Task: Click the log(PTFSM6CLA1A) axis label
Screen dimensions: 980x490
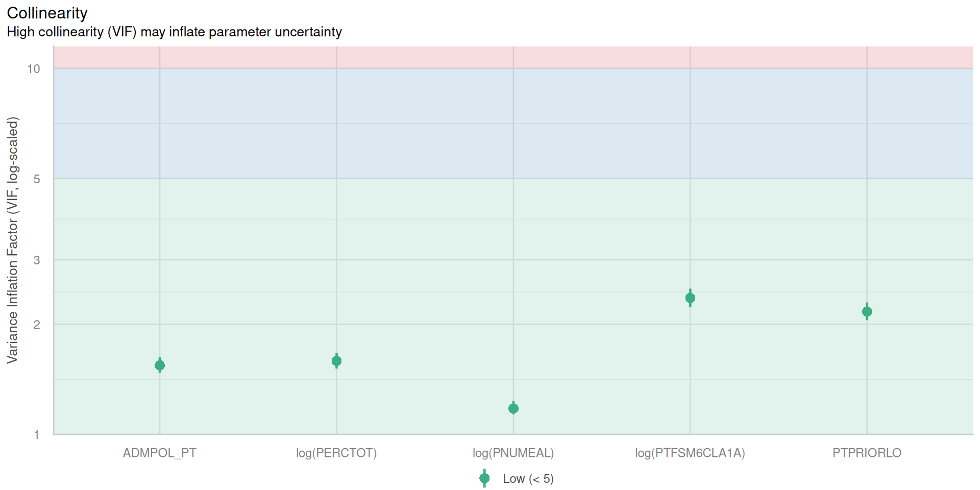Action: pyautogui.click(x=690, y=453)
